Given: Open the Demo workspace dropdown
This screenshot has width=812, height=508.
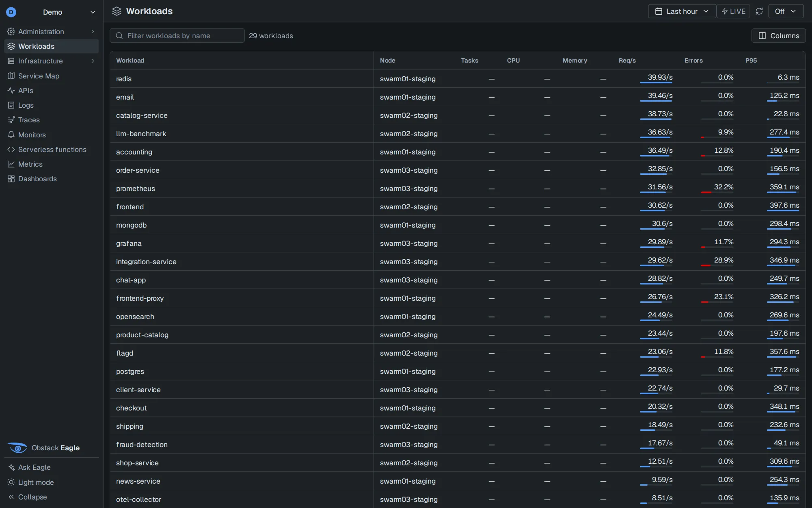Looking at the screenshot, I should coord(52,12).
